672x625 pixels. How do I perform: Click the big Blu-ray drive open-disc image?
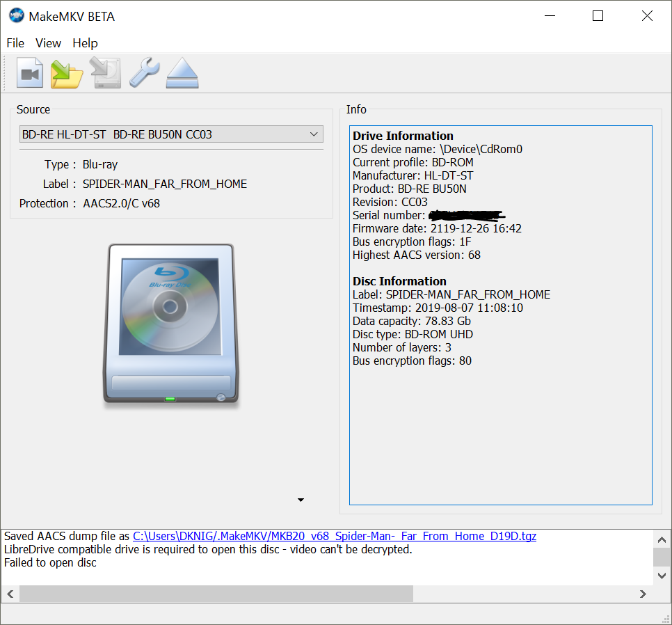point(170,324)
